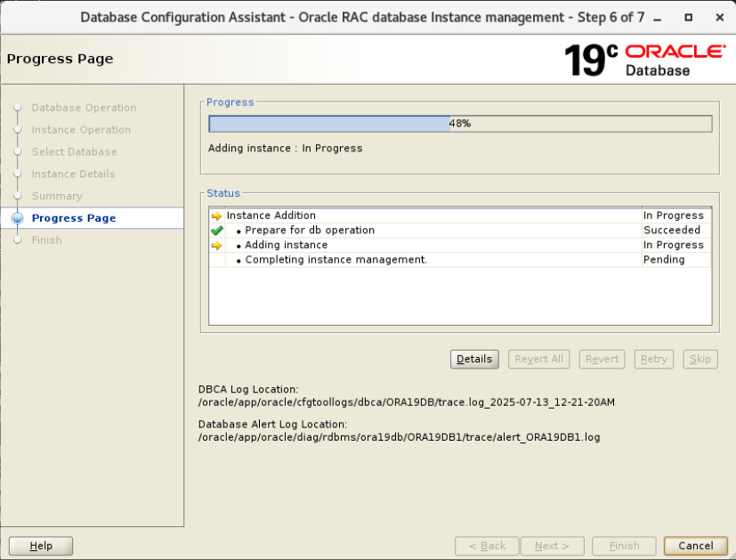Click the DBCA trace log path text
The height and width of the screenshot is (560, 736).
pyautogui.click(x=407, y=402)
